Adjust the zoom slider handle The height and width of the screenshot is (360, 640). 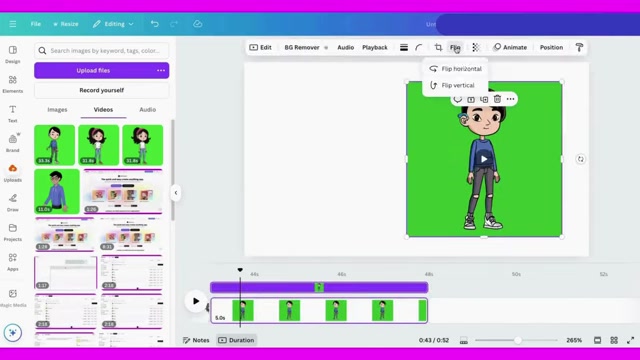pos(518,340)
